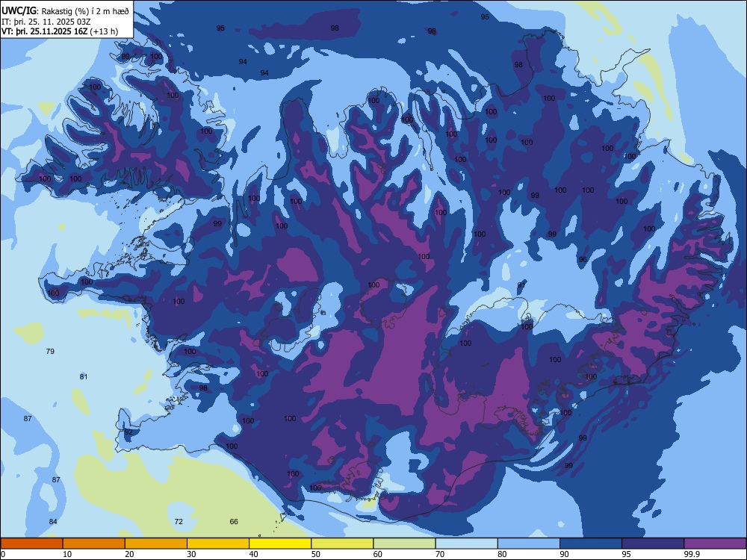Click the map value '66' in the green area
The height and width of the screenshot is (560, 747).
(x=233, y=521)
